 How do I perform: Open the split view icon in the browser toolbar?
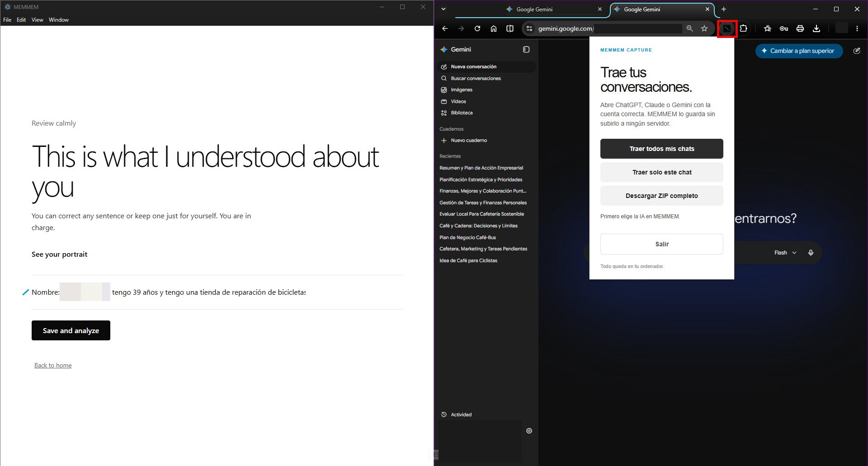(510, 28)
